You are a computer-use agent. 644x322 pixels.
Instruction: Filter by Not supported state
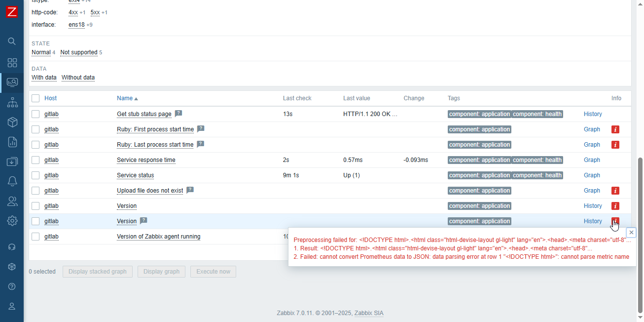(x=78, y=52)
